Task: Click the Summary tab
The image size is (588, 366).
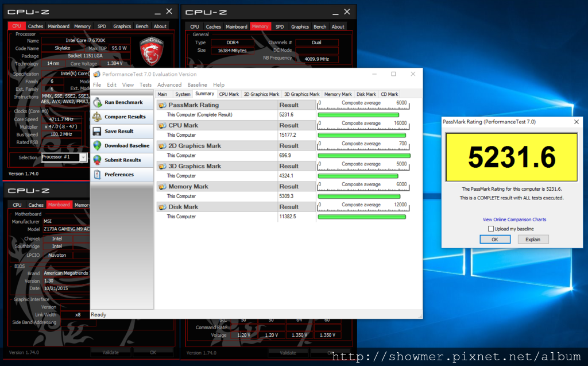Action: [204, 94]
